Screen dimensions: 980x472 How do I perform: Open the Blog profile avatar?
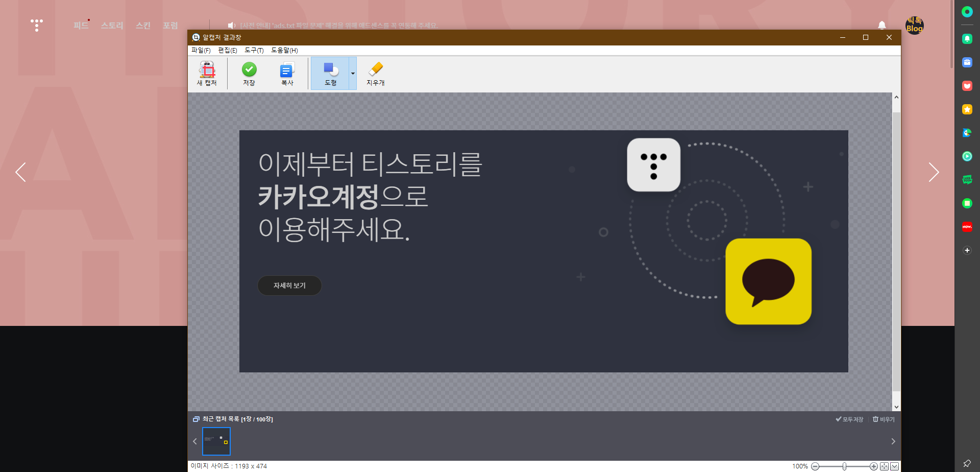coord(914,25)
